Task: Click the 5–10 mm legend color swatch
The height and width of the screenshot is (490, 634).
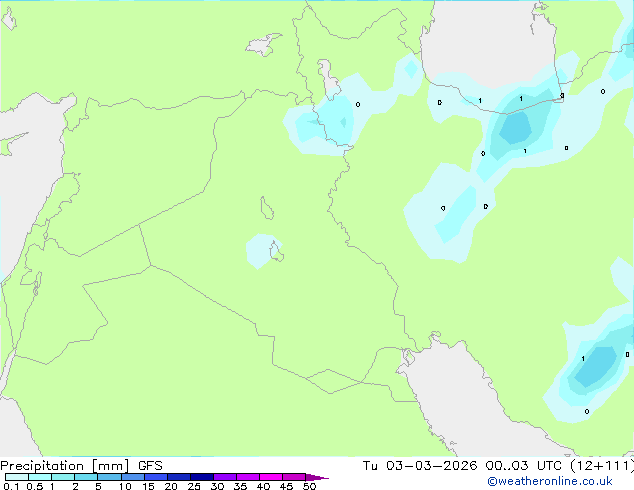Action: [109, 477]
